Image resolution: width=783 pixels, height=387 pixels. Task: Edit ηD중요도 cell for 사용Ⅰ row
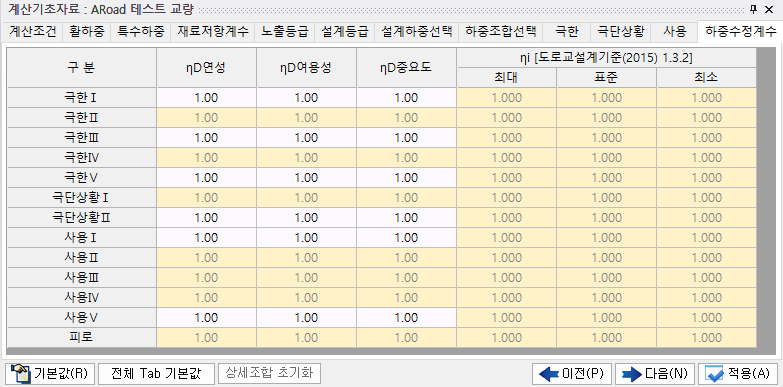click(406, 238)
